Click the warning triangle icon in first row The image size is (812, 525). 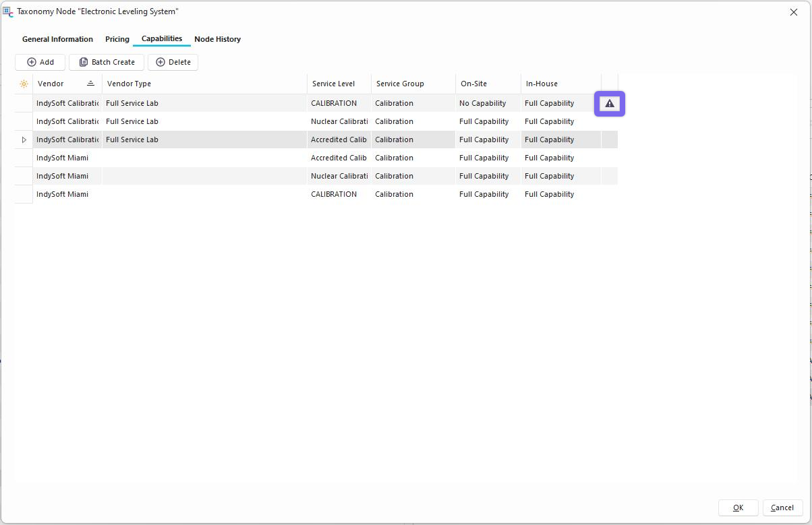pos(610,104)
